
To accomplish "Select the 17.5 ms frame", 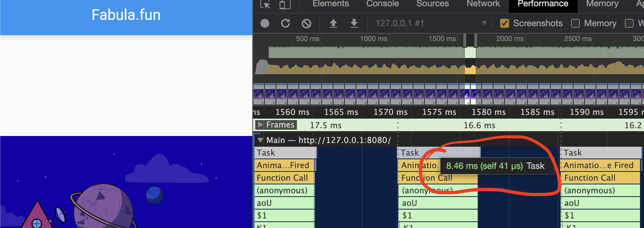I will point(326,125).
